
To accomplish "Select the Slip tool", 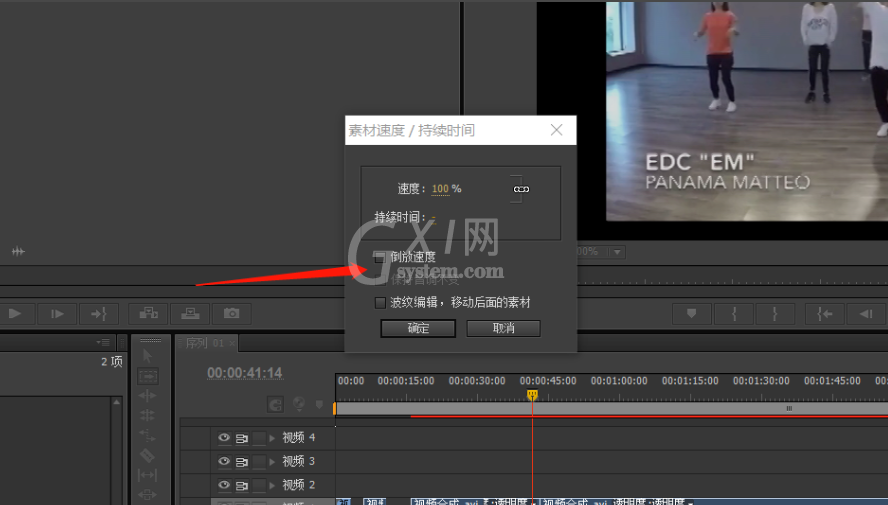I will click(147, 475).
